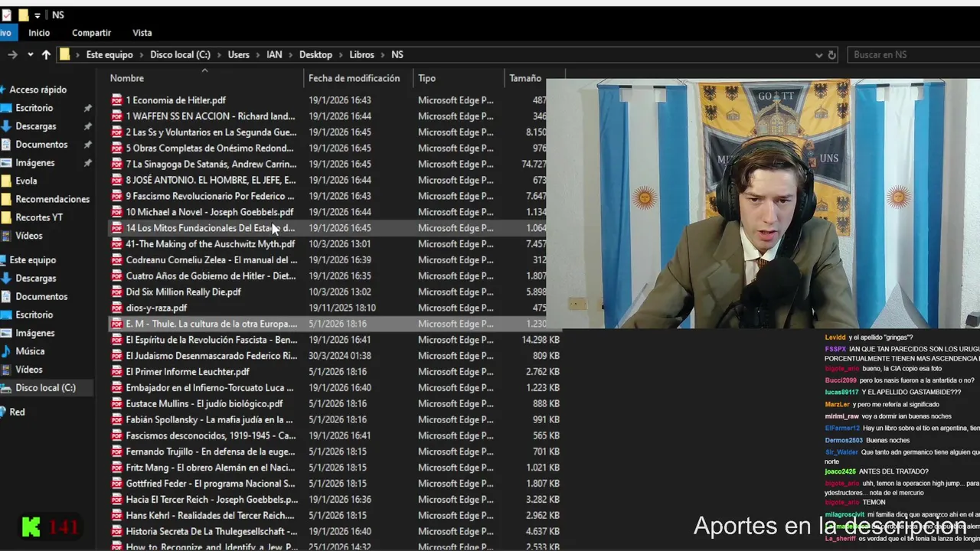Expand chevron after Users in breadcrumb
This screenshot has width=980, height=551.
tap(258, 55)
